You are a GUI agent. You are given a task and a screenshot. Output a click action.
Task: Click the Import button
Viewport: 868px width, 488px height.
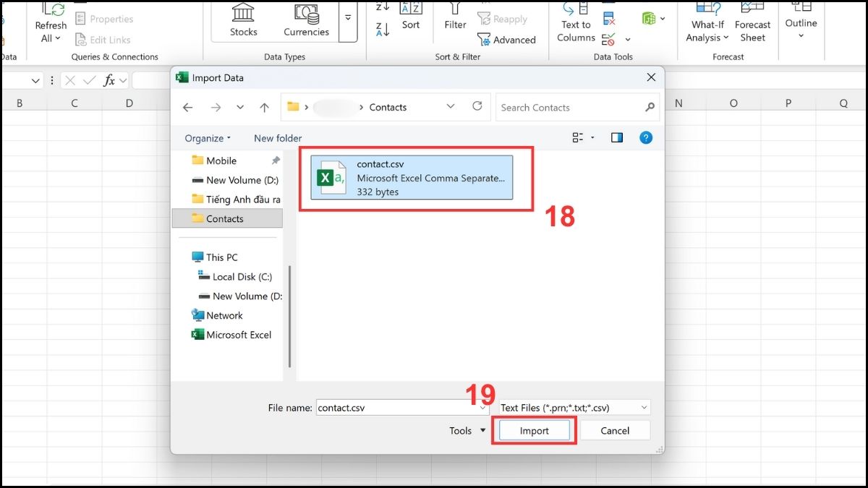point(534,429)
